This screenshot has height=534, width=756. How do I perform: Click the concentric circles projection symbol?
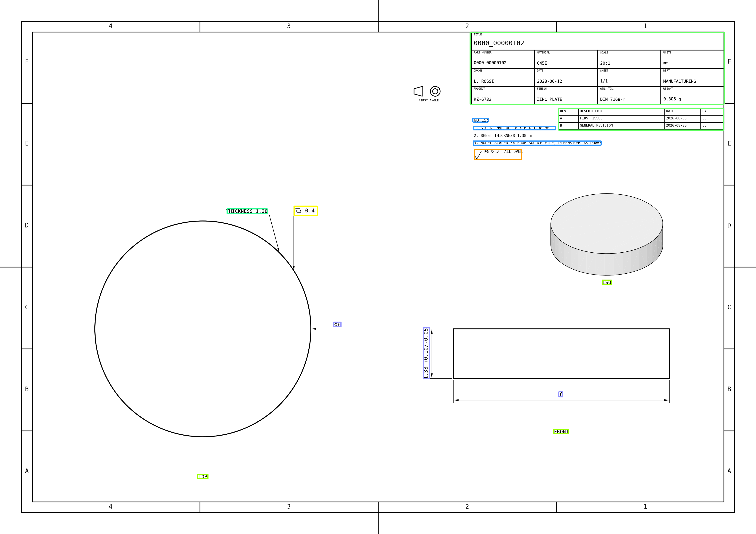(x=435, y=91)
